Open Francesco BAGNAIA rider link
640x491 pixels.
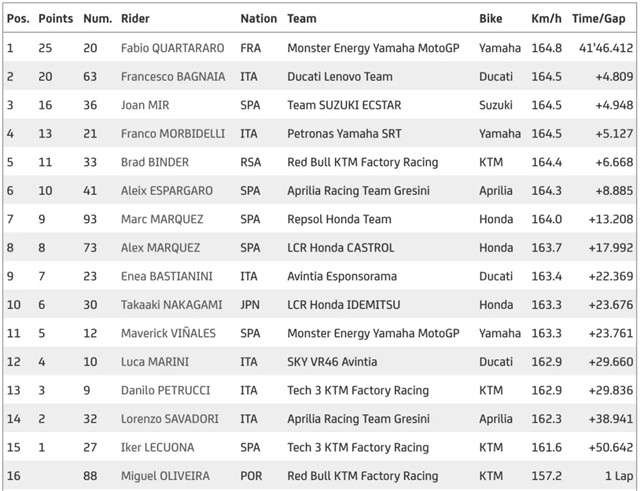click(x=173, y=77)
